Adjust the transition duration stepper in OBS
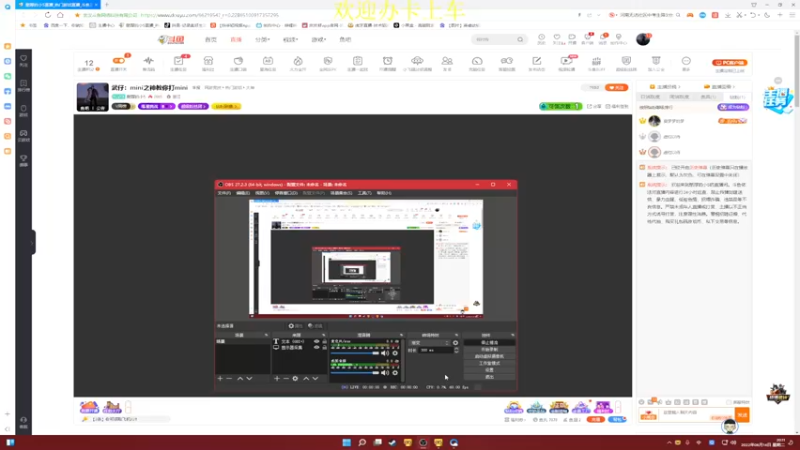 click(x=456, y=351)
